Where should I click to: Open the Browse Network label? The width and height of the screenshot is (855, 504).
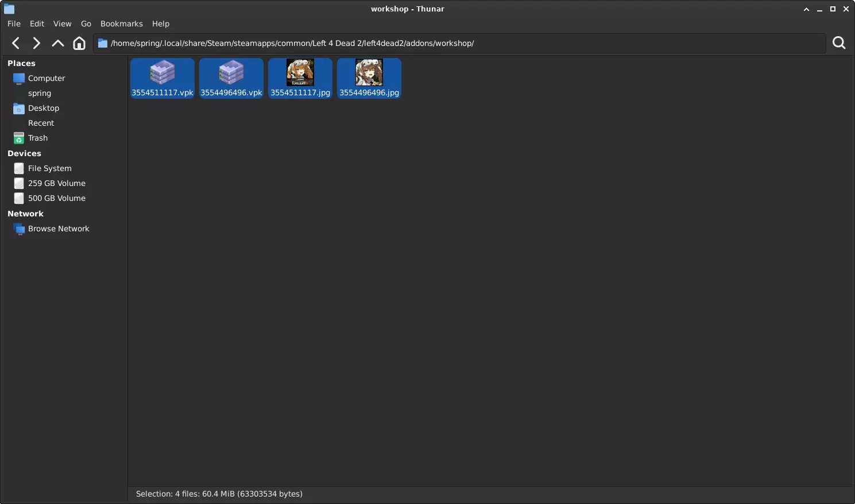pos(59,228)
